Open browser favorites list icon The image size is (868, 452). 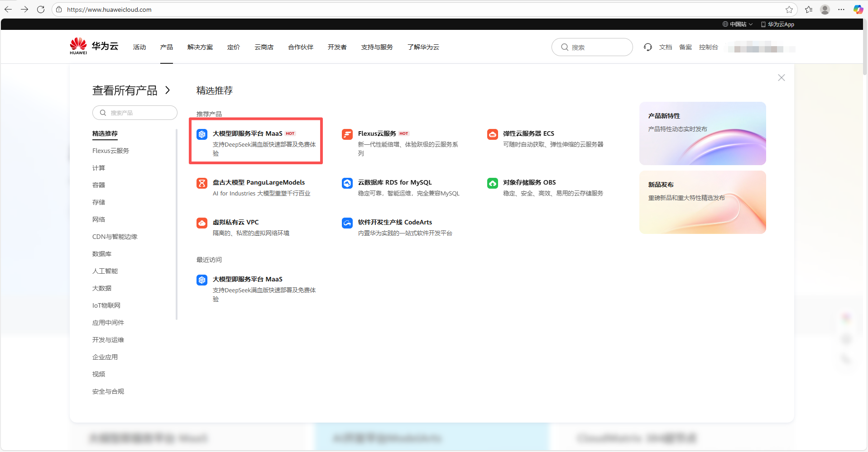click(809, 10)
